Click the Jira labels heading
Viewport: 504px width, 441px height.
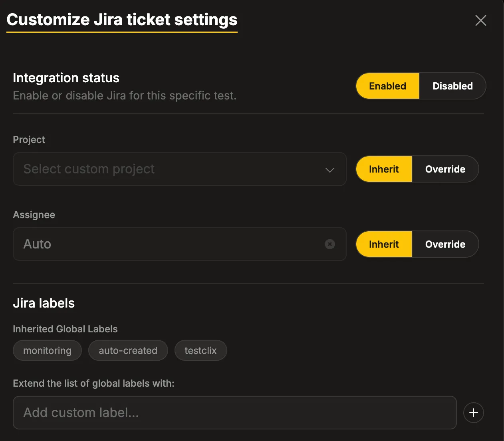click(x=44, y=303)
